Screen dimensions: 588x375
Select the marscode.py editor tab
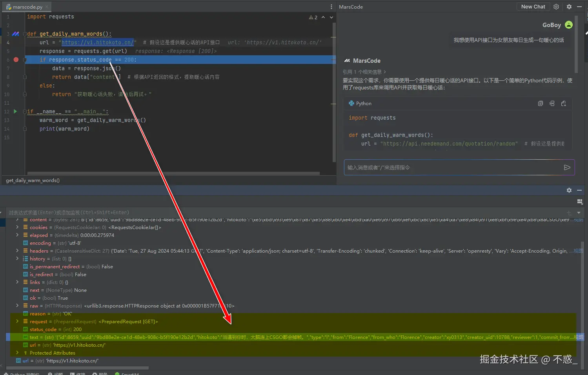pyautogui.click(x=27, y=7)
